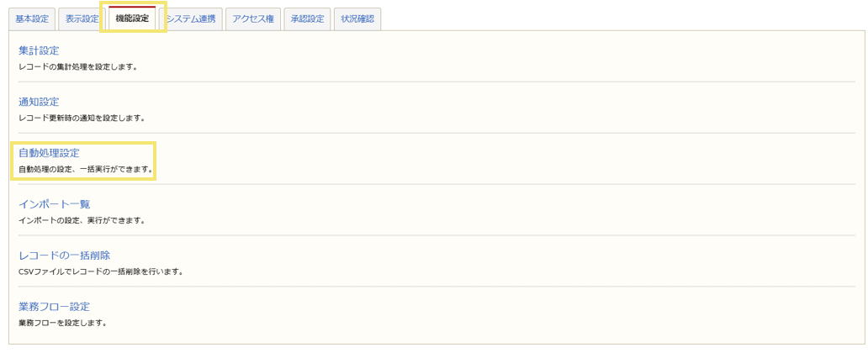Go to the システム連携 tab
The height and width of the screenshot is (353, 868).
pos(191,19)
